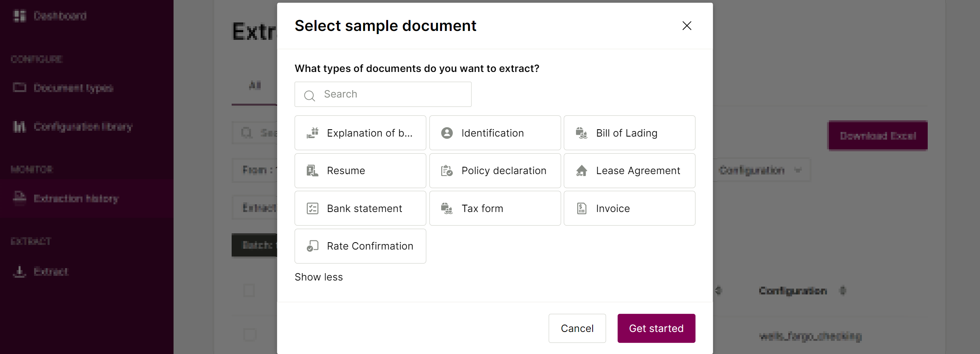
Task: Click the Rate Confirmation icon
Action: click(313, 246)
